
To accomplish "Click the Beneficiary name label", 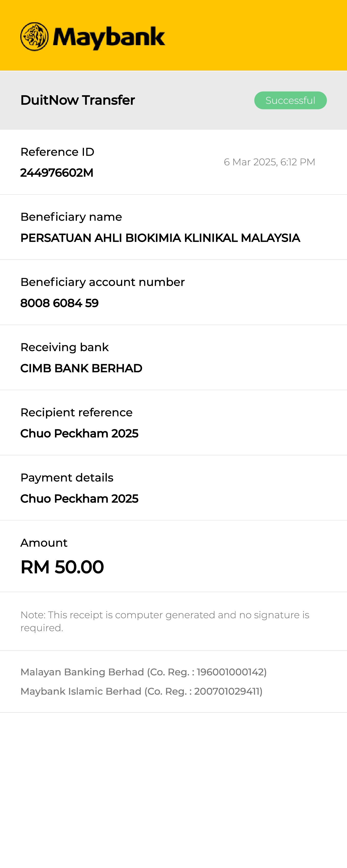I will pyautogui.click(x=71, y=217).
